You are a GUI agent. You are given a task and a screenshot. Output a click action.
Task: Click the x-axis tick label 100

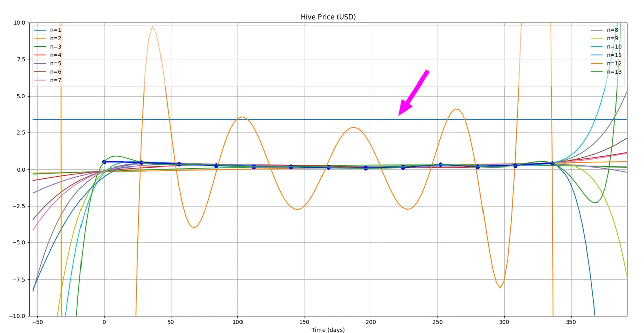[x=237, y=321]
